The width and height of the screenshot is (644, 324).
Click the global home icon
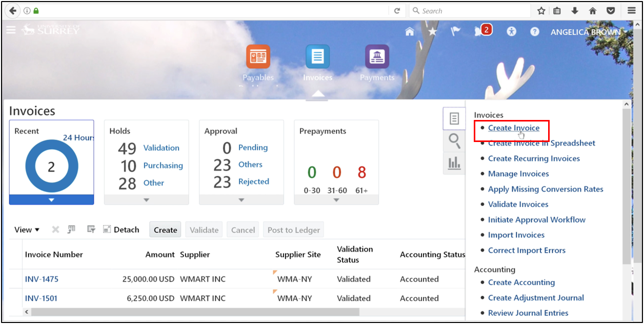click(x=409, y=31)
